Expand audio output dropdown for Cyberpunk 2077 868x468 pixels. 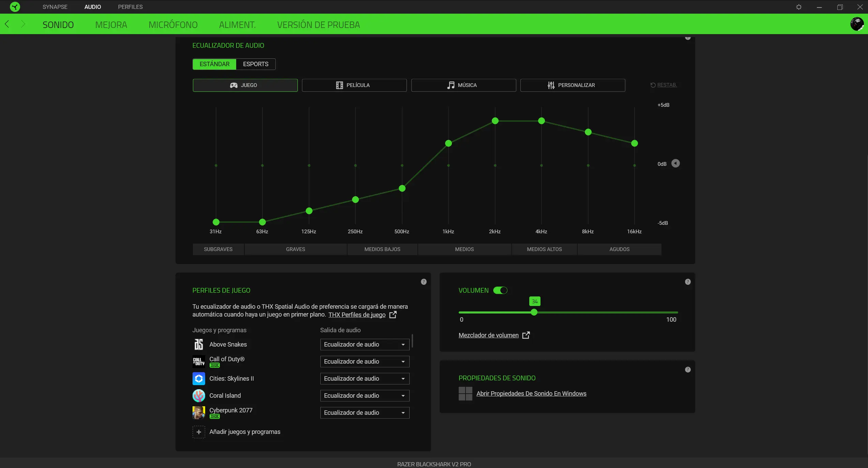pyautogui.click(x=365, y=413)
